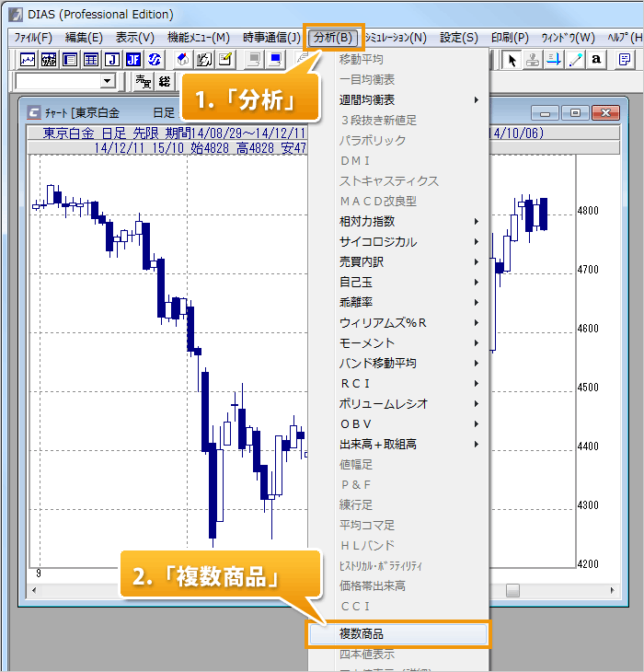
Task: Maximize the 東京白金 chart window
Action: [576, 112]
